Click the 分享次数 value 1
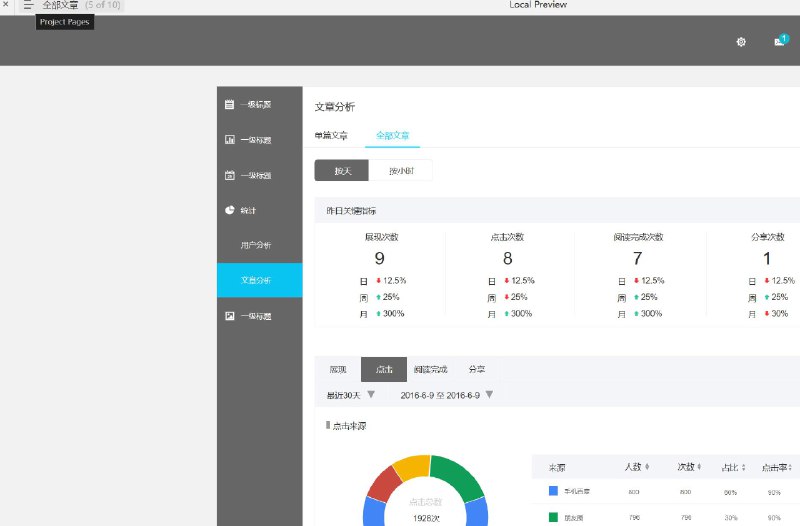Screen dimensions: 800x526 (x=767, y=258)
